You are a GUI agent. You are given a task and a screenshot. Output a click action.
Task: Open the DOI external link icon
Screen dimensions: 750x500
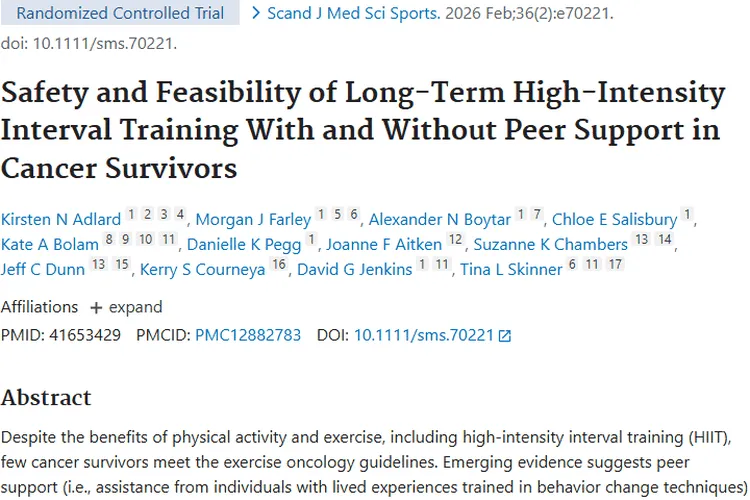(505, 336)
